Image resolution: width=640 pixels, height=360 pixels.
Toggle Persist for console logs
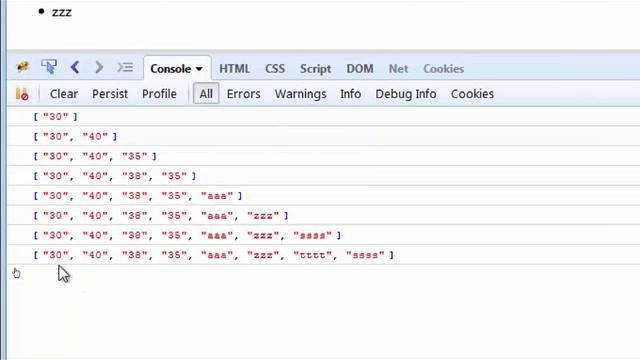tap(110, 94)
